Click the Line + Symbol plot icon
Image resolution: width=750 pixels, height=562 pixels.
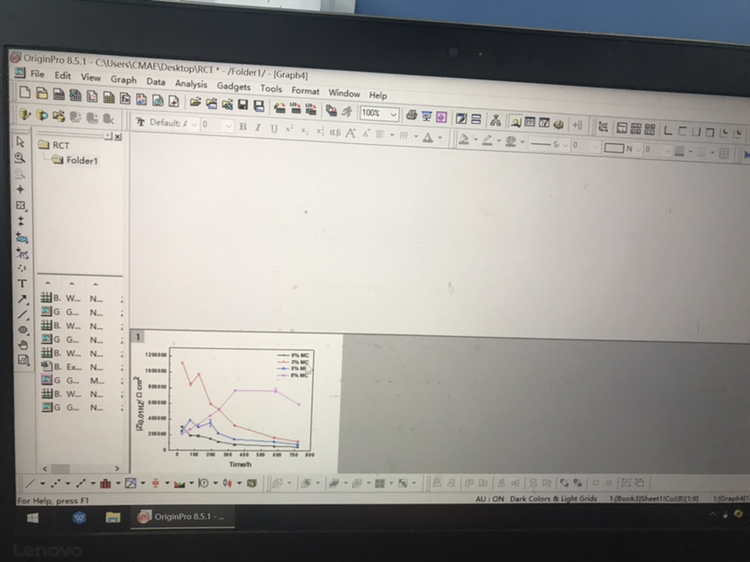(81, 484)
